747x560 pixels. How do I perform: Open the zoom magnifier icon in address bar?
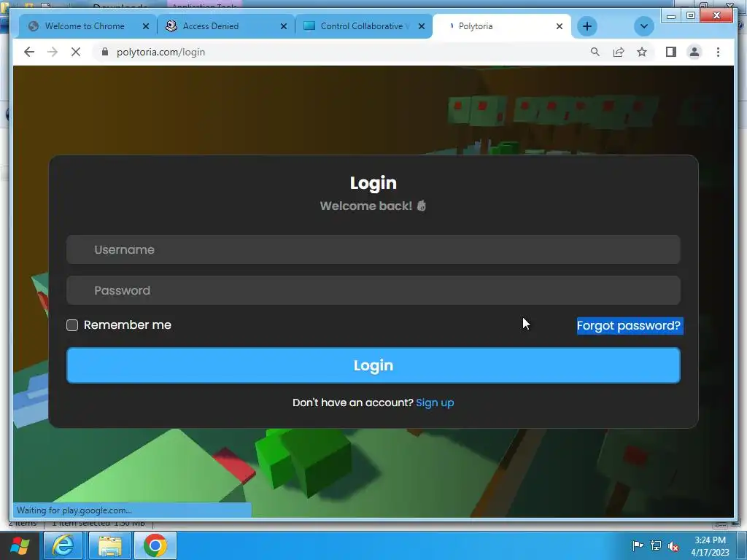tap(595, 52)
